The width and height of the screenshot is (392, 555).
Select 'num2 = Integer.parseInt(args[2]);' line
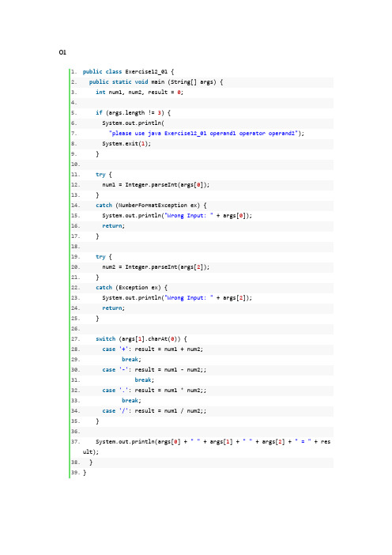click(156, 267)
